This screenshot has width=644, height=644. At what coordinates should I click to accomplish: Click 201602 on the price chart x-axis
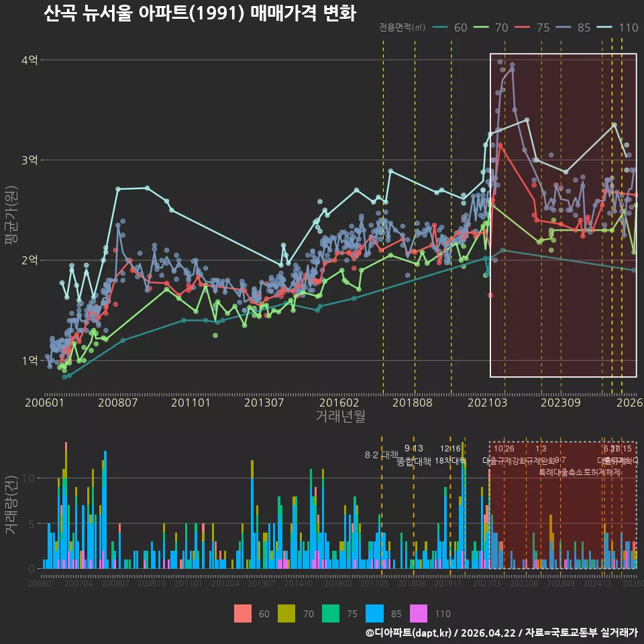(x=339, y=402)
